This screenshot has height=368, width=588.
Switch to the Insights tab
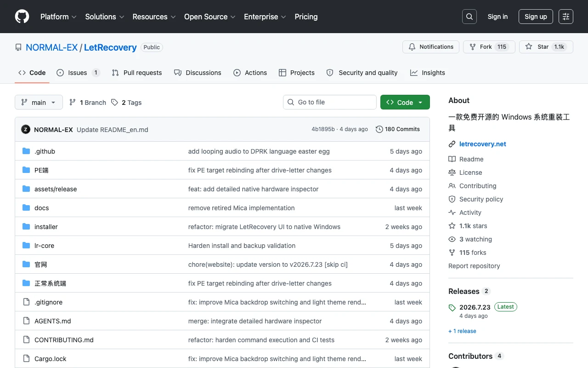(428, 73)
